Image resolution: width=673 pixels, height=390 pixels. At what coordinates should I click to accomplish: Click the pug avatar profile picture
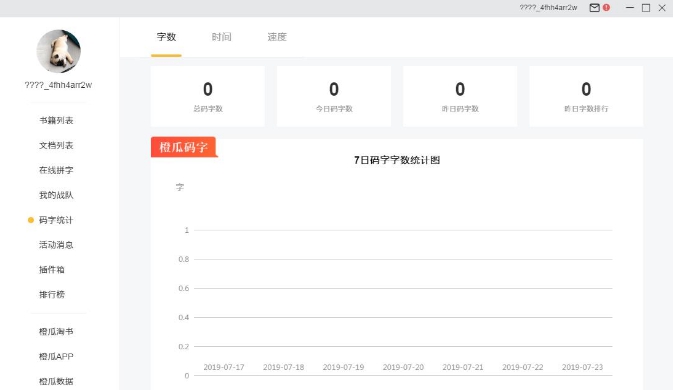[x=58, y=51]
